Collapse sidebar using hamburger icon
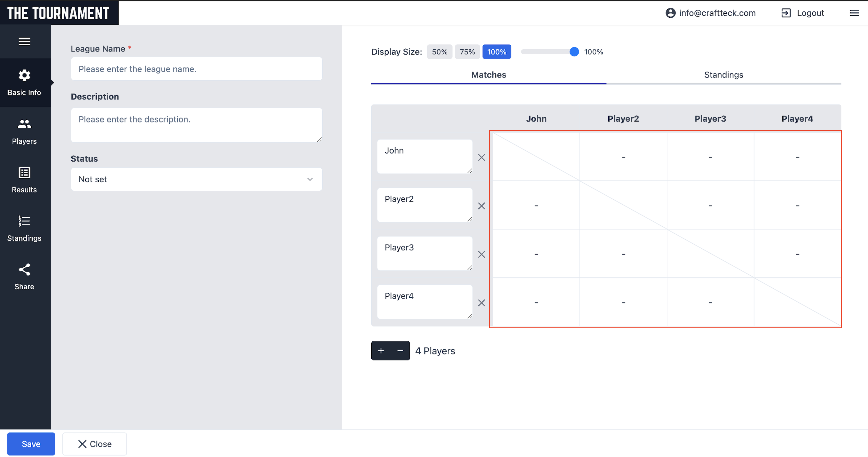868x457 pixels. 24,42
